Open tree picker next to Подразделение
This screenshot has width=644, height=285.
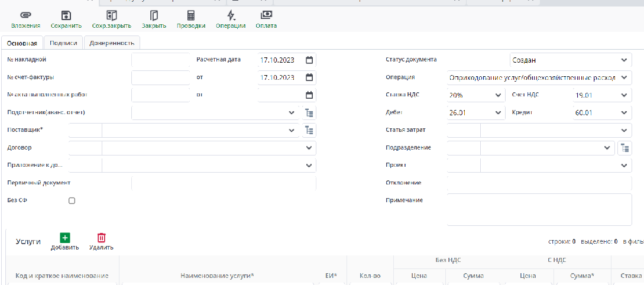click(x=626, y=148)
